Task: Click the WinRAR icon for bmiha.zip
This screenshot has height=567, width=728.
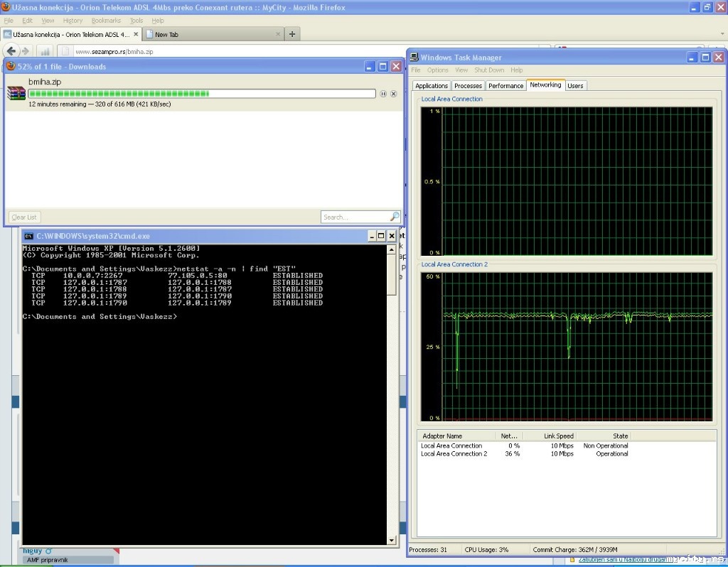Action: pos(16,93)
